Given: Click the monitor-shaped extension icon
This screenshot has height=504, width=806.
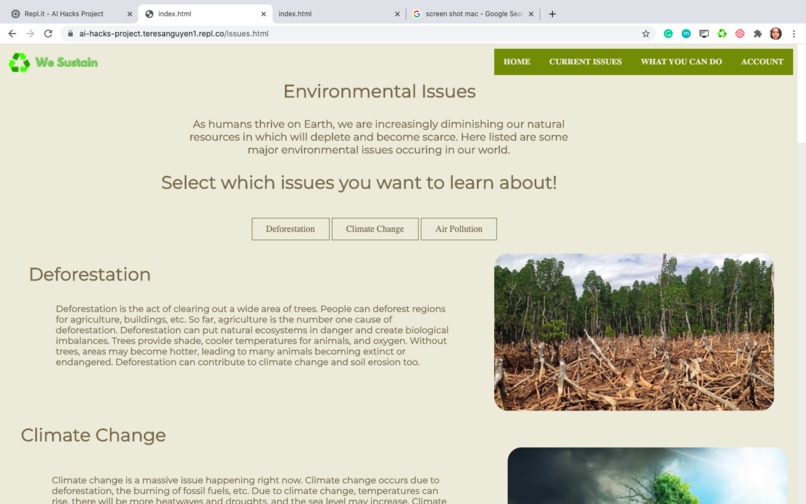Looking at the screenshot, I should [x=704, y=33].
